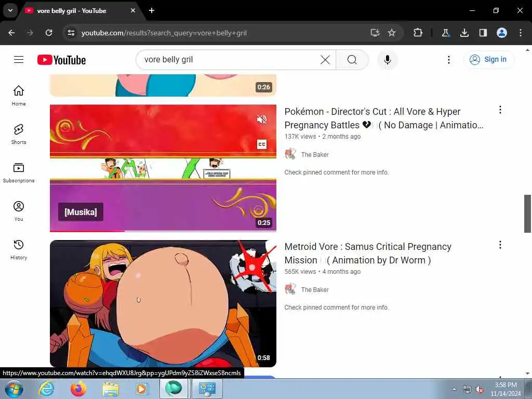Bookmark this page with the star icon

[392, 33]
